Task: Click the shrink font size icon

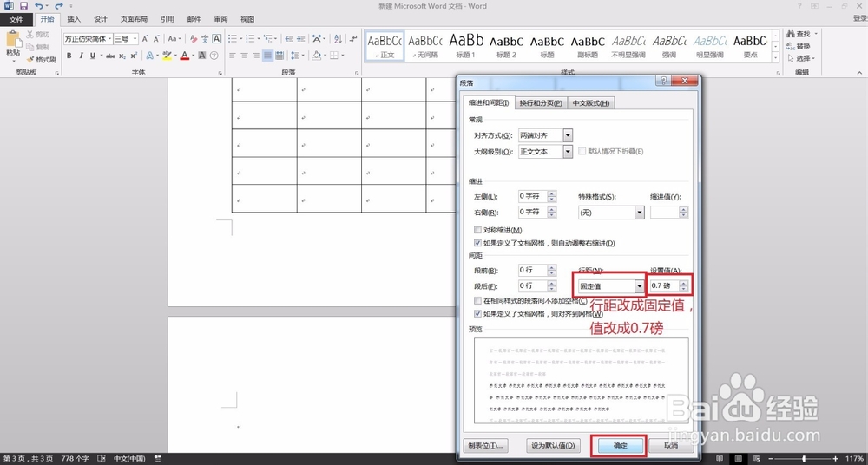Action: tap(156, 39)
